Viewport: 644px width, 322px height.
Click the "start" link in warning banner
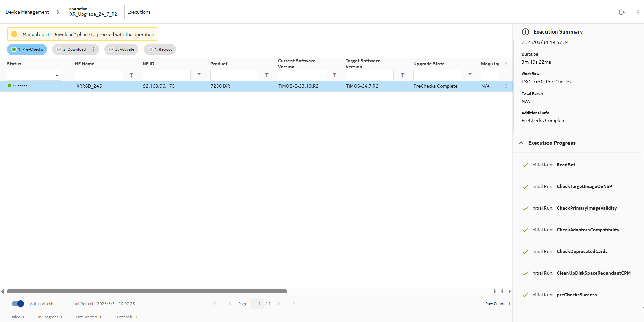point(44,34)
